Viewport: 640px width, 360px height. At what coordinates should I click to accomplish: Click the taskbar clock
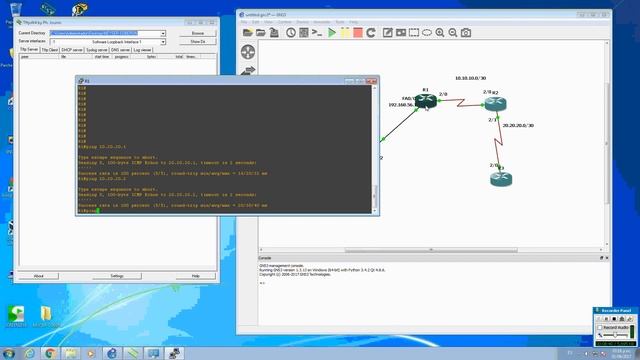click(621, 353)
